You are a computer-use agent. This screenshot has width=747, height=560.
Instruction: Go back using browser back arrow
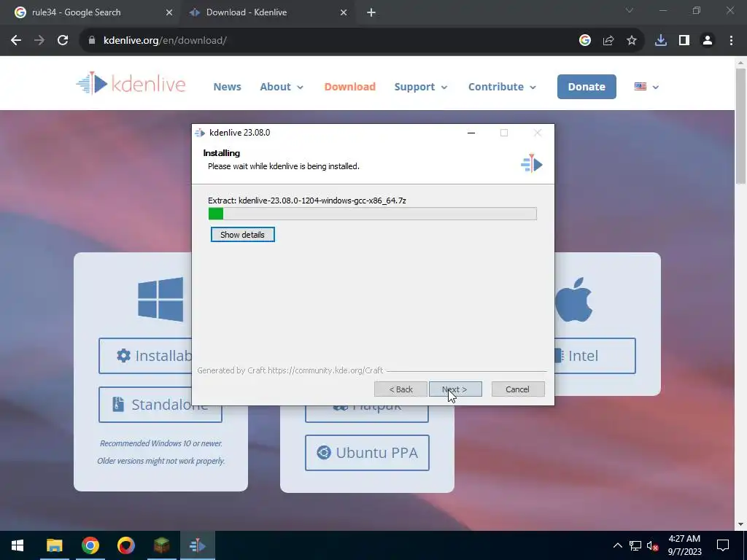16,41
